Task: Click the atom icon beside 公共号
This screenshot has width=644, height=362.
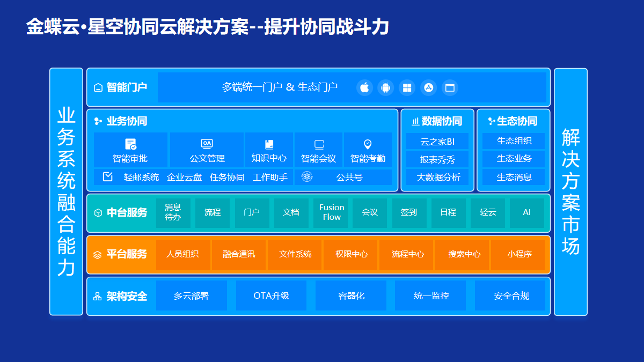Action: [x=307, y=176]
